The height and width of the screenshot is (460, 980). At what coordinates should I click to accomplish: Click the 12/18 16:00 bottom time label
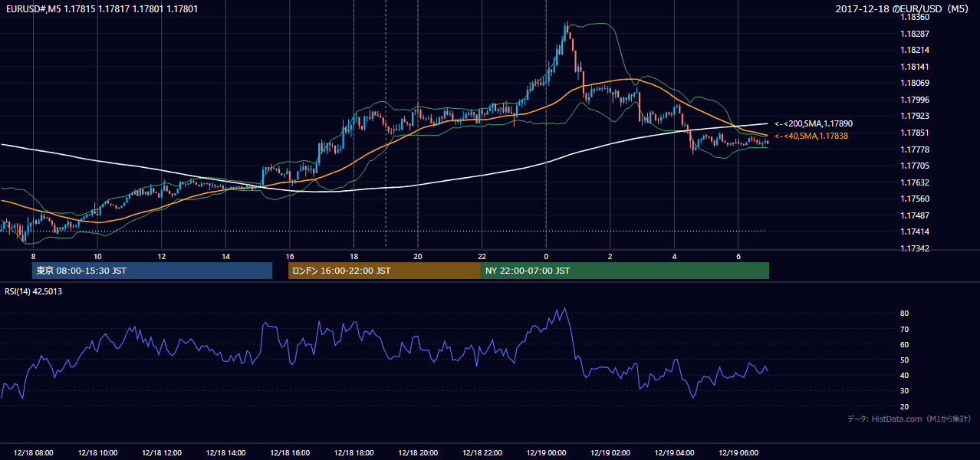[x=290, y=452]
